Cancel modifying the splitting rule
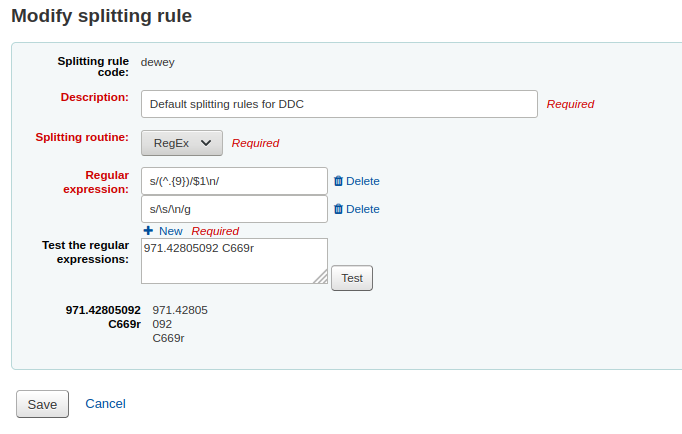This screenshot has width=682, height=434. [x=105, y=404]
